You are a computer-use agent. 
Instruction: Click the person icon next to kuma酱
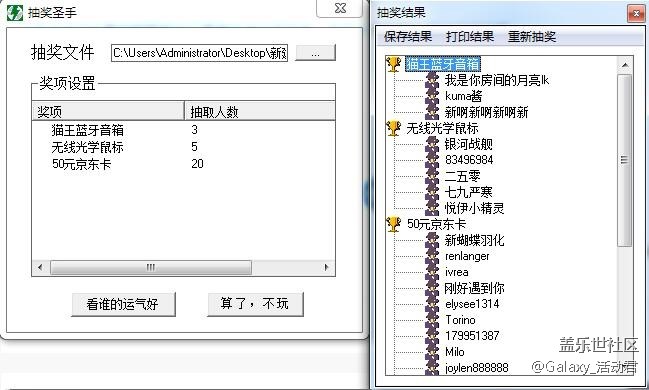point(432,96)
